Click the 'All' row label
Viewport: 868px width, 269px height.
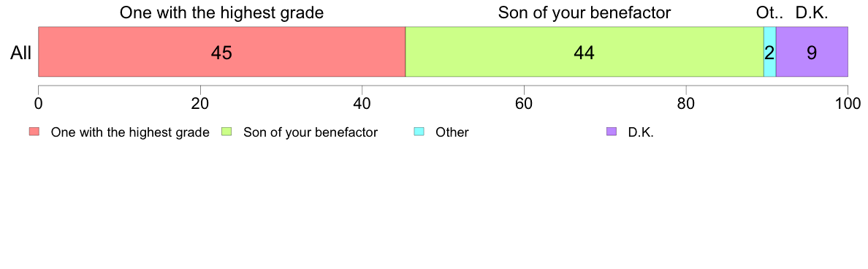tap(21, 53)
